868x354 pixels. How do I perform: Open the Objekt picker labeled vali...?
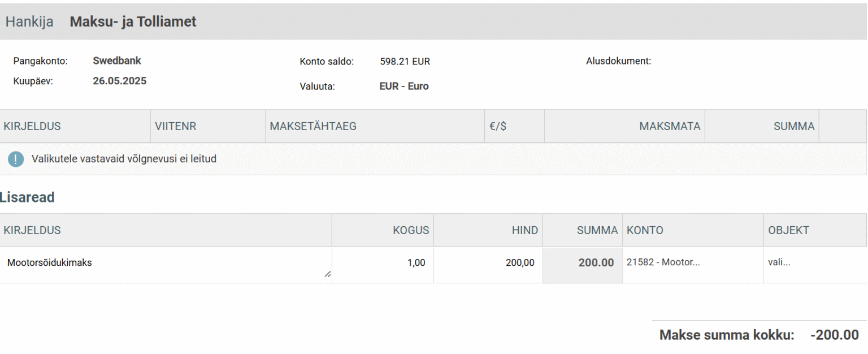780,262
